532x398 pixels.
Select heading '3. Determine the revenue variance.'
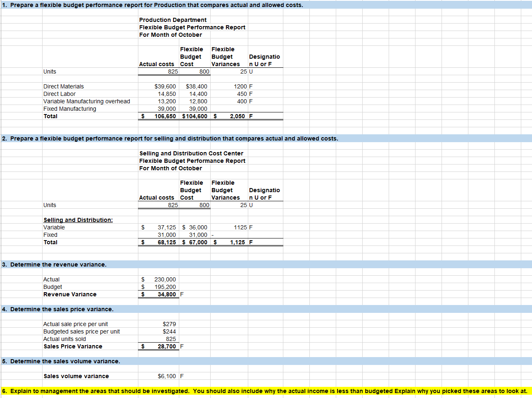(x=54, y=265)
